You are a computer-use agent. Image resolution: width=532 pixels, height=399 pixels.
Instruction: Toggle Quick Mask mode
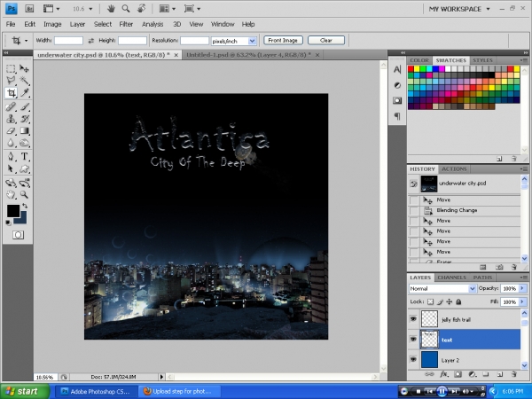point(18,235)
